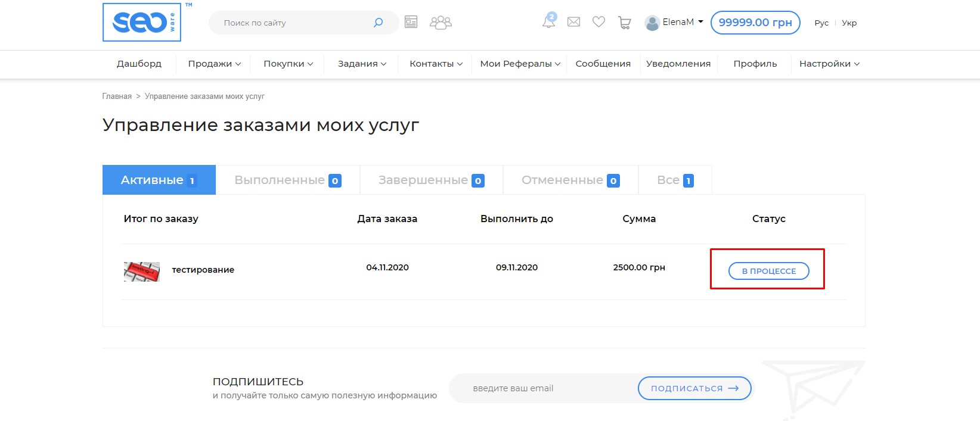The width and height of the screenshot is (980, 421).
Task: Click the В ПРОЦЕССЕ status button
Action: tap(768, 271)
